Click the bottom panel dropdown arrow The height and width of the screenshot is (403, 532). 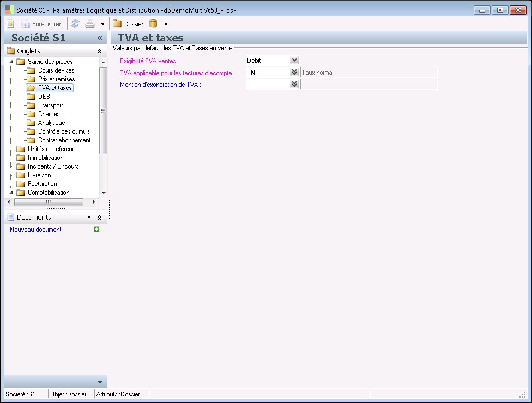tap(100, 382)
